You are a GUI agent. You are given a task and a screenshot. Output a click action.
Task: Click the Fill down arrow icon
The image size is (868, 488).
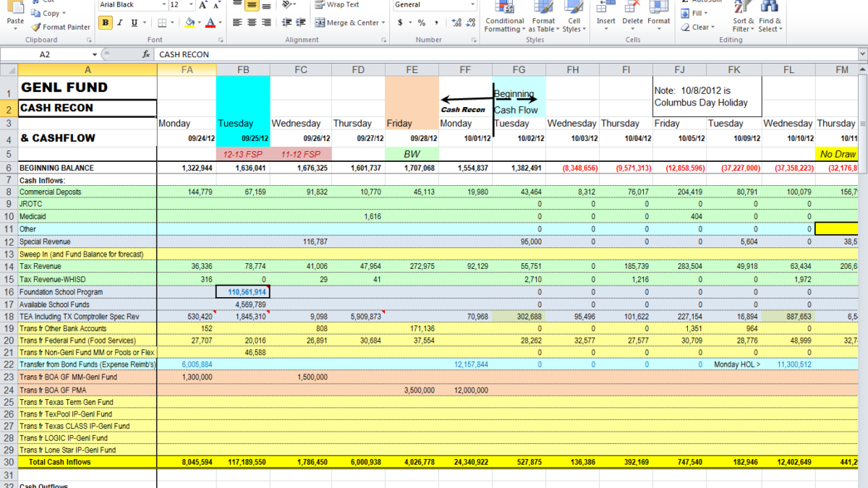(x=685, y=13)
